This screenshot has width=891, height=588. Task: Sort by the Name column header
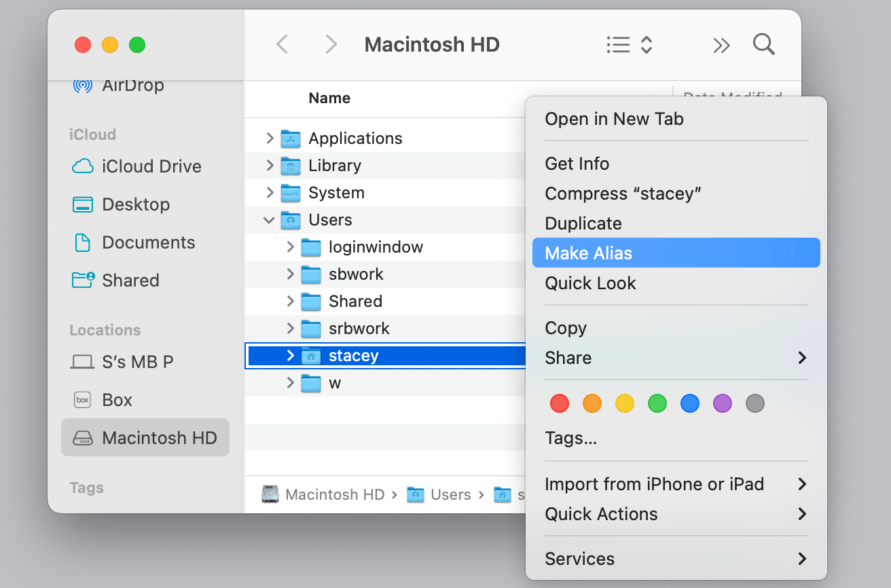pos(329,98)
